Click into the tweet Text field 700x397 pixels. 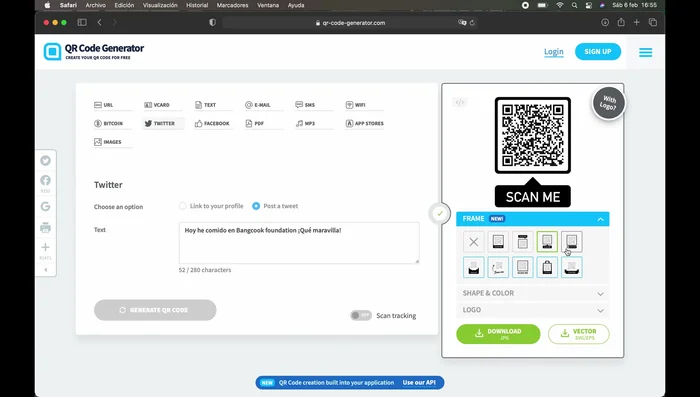(299, 243)
